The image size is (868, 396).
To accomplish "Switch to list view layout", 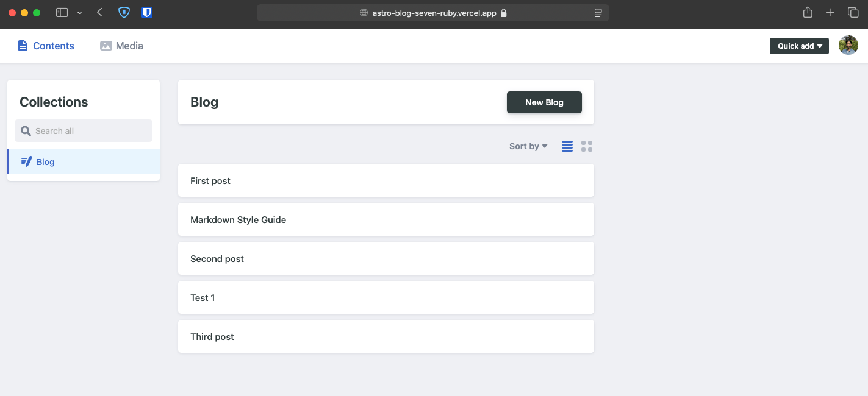I will pyautogui.click(x=567, y=146).
